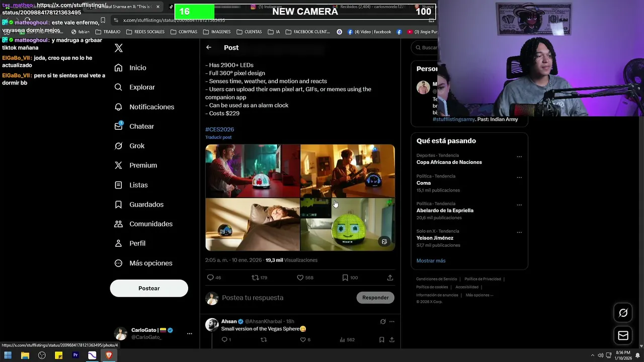Repost Ahsan's reply
The height and width of the screenshot is (362, 644).
[x=264, y=340]
